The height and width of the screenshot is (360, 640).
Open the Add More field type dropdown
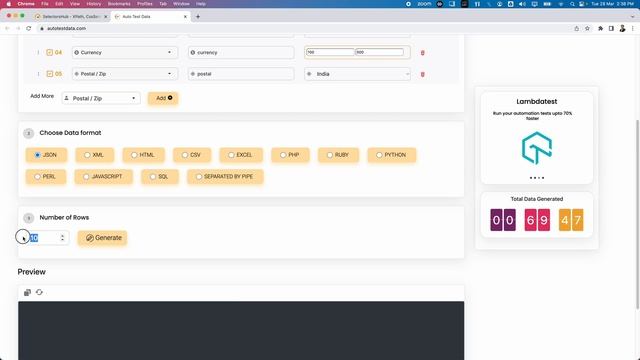coord(101,98)
